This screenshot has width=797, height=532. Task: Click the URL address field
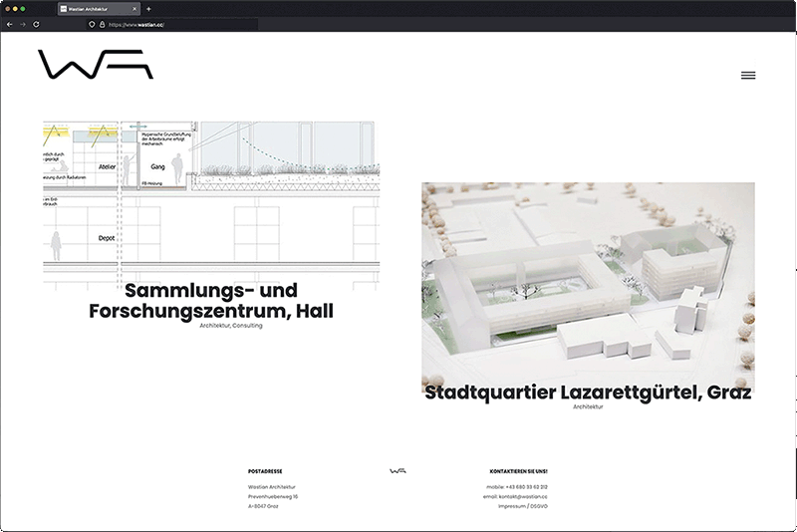pyautogui.click(x=172, y=24)
